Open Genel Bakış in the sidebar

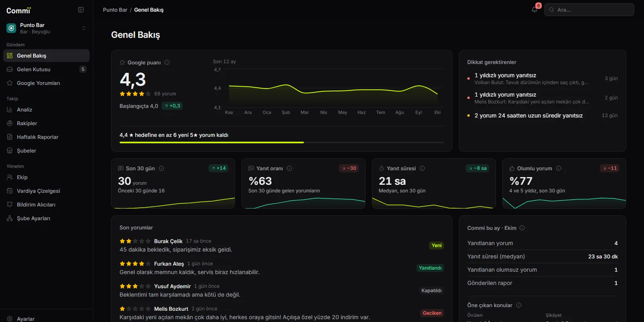[46, 56]
